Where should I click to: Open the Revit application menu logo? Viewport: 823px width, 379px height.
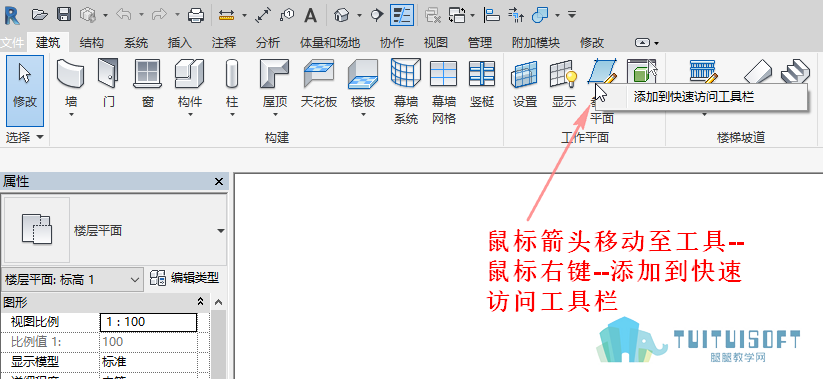[x=11, y=15]
